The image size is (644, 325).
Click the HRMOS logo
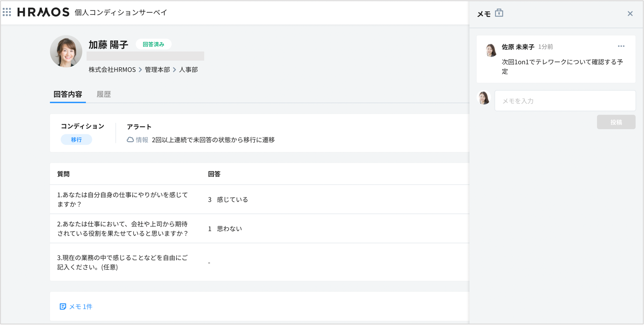43,12
